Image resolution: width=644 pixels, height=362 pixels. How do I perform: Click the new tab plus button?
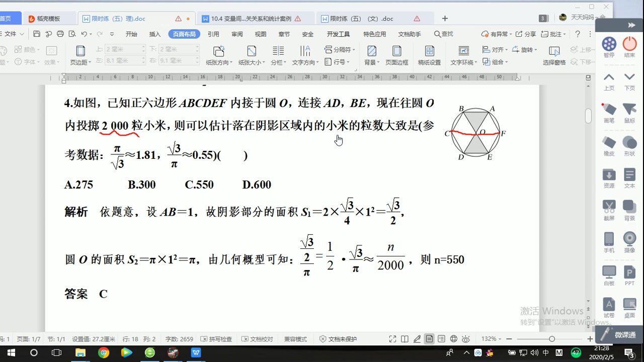click(x=445, y=19)
